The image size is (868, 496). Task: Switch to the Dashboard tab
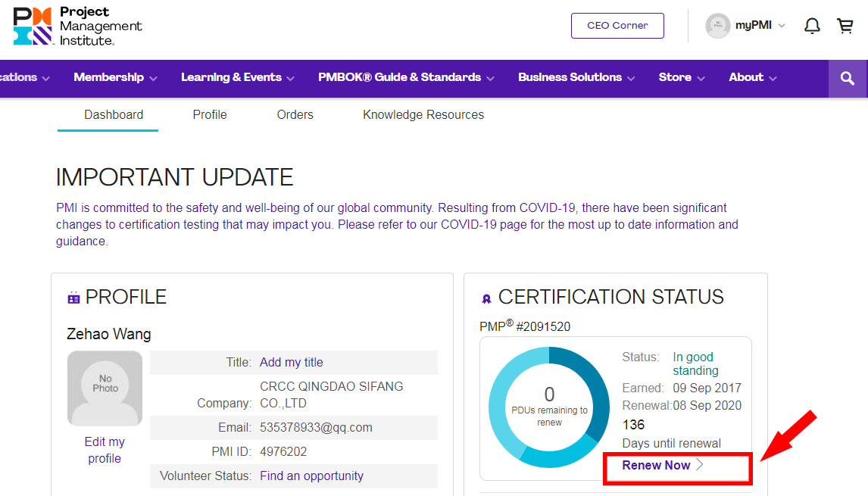click(114, 114)
